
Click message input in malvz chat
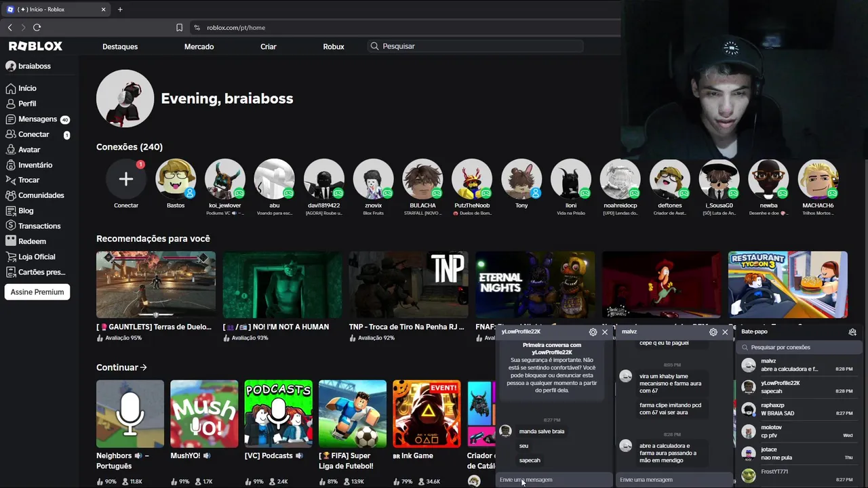(x=675, y=480)
